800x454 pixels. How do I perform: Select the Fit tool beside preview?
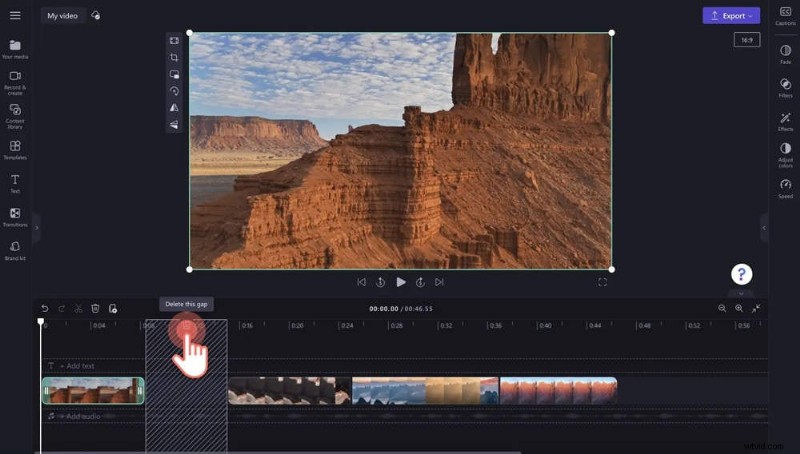(174, 40)
